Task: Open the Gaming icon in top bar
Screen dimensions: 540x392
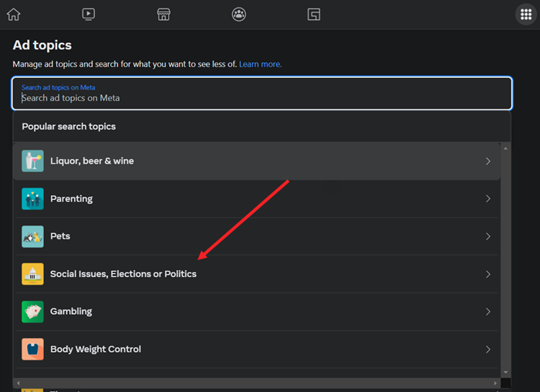Action: click(313, 14)
